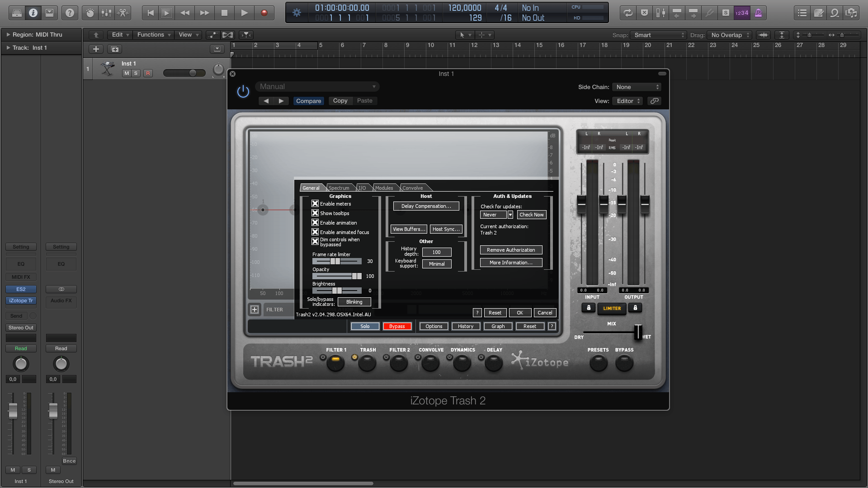
Task: Click the red Record button
Action: [264, 13]
